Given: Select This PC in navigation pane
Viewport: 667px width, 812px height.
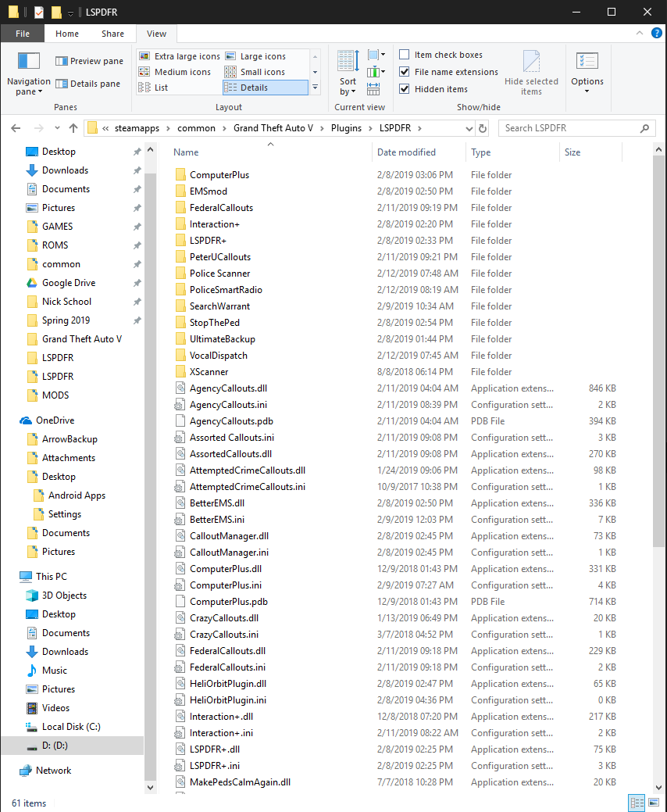Looking at the screenshot, I should [52, 577].
